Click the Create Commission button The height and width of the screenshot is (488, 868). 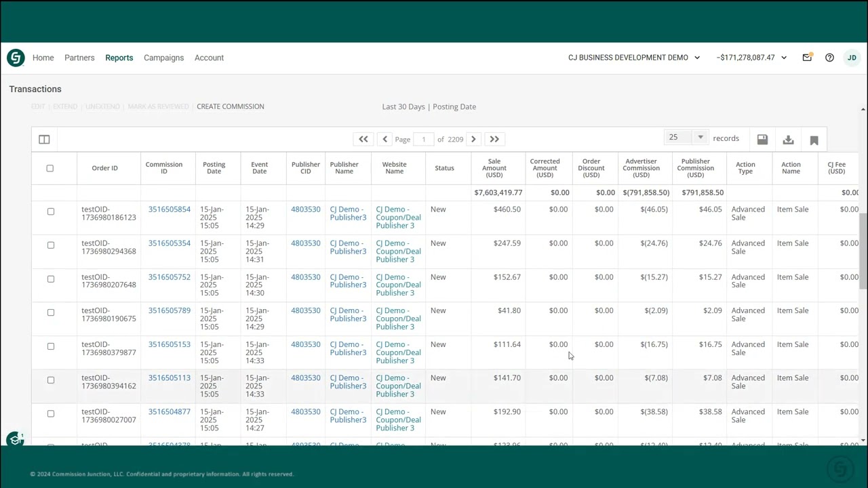231,106
